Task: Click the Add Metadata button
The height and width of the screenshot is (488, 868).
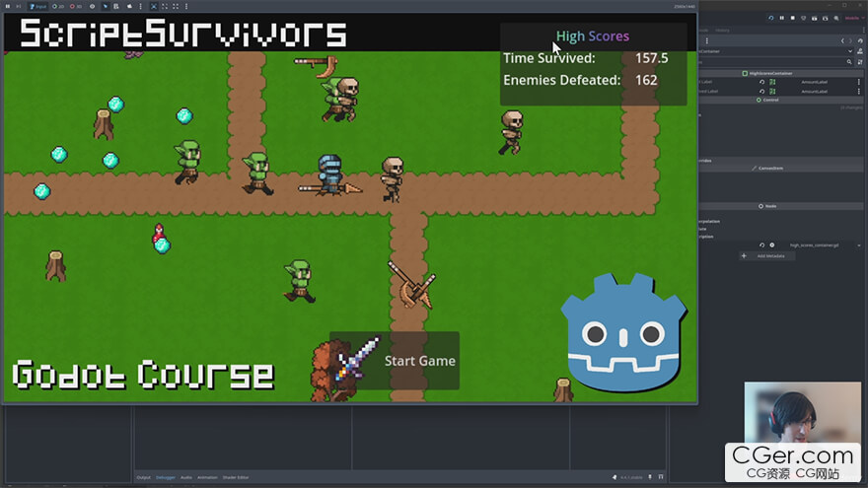Action: click(766, 255)
